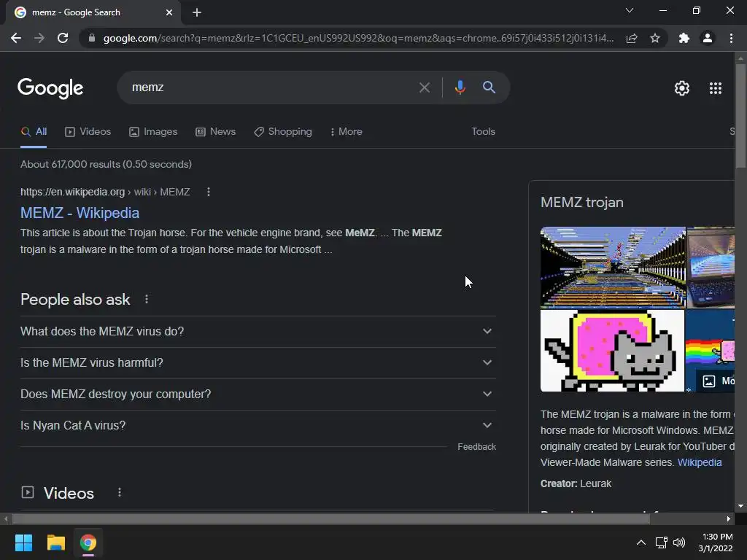Switch to the Images tab
This screenshot has width=747, height=560.
pyautogui.click(x=153, y=132)
